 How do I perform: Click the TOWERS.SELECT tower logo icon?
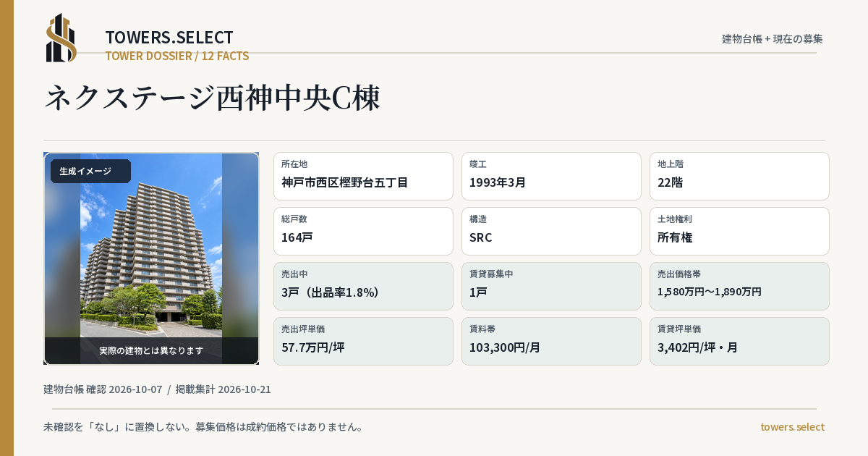point(61,38)
